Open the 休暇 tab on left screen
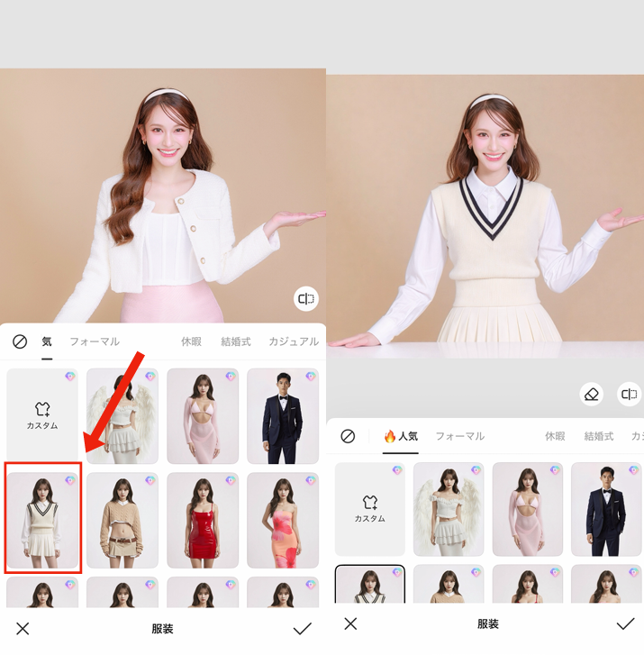Image resolution: width=644 pixels, height=655 pixels. click(191, 342)
